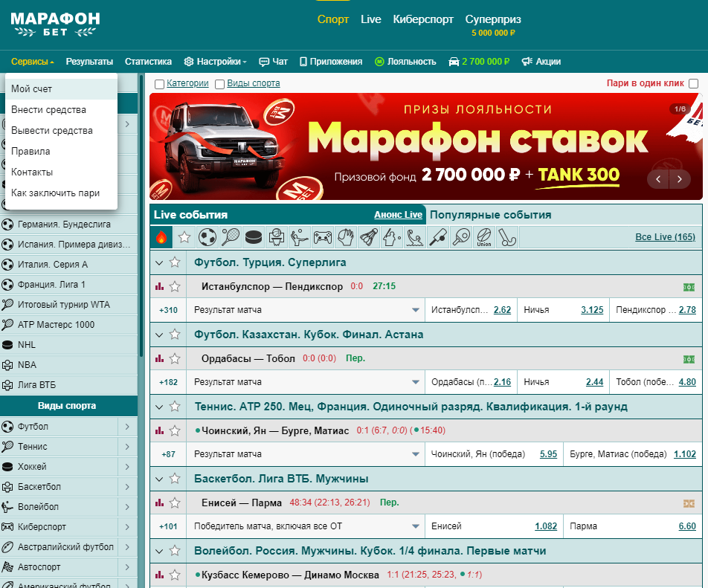
Task: Choose Внести средства from Сервисы menu
Action: (61, 110)
